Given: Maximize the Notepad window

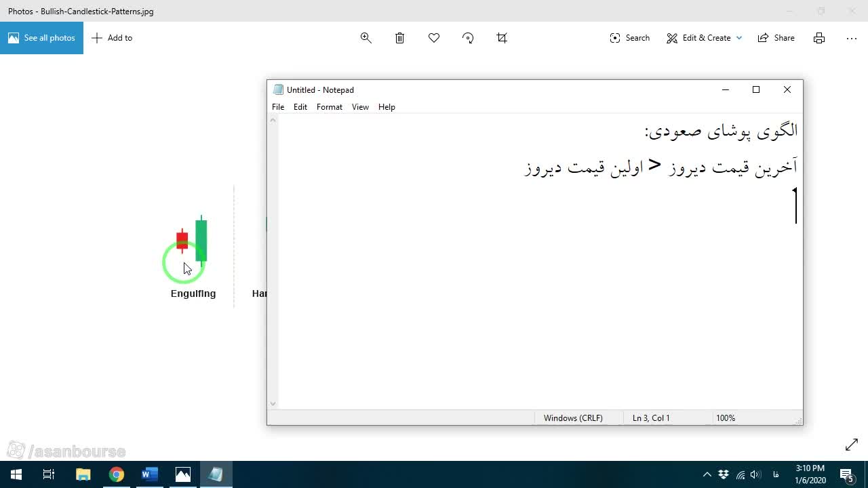Looking at the screenshot, I should coord(756,89).
